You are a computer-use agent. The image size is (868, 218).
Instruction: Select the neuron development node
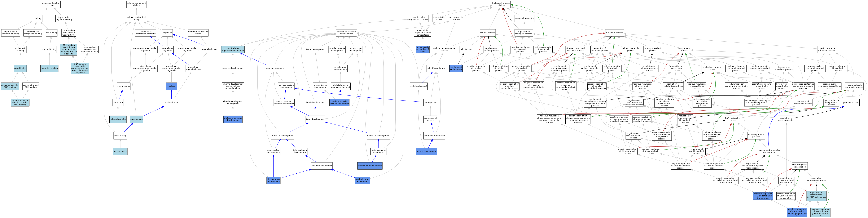[427, 151]
